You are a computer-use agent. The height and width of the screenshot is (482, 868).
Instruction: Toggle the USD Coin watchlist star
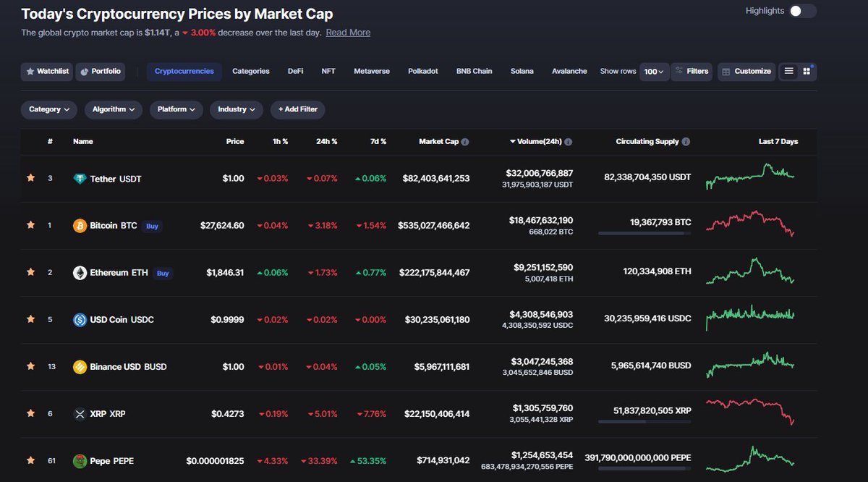point(30,319)
